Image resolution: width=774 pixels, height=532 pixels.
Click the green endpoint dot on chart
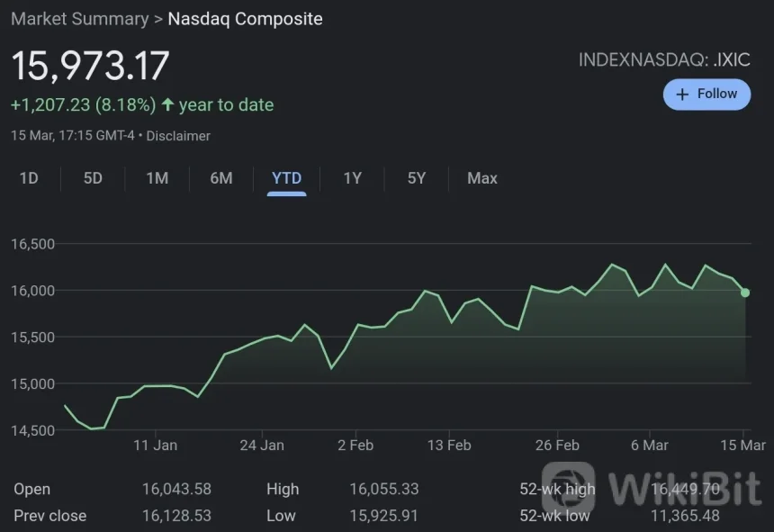tap(745, 293)
